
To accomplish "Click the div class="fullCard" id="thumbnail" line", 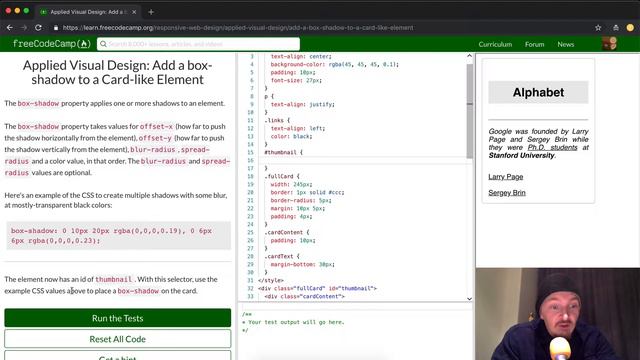I will coord(317,288).
